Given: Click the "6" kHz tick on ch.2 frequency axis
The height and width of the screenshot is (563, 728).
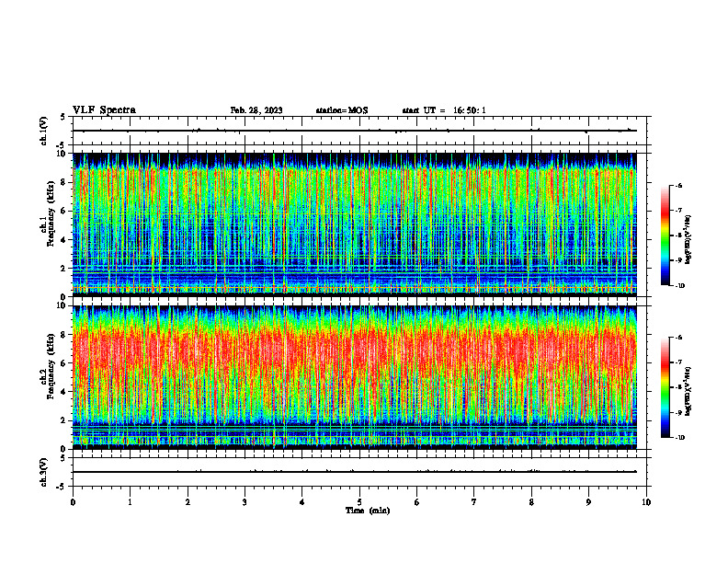Looking at the screenshot, I should (x=64, y=363).
